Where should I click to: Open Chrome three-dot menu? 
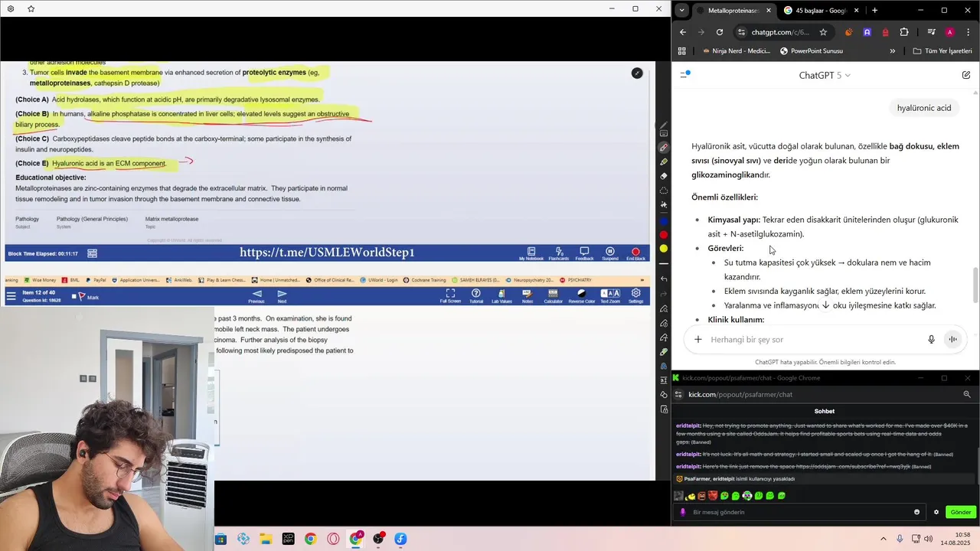(968, 32)
